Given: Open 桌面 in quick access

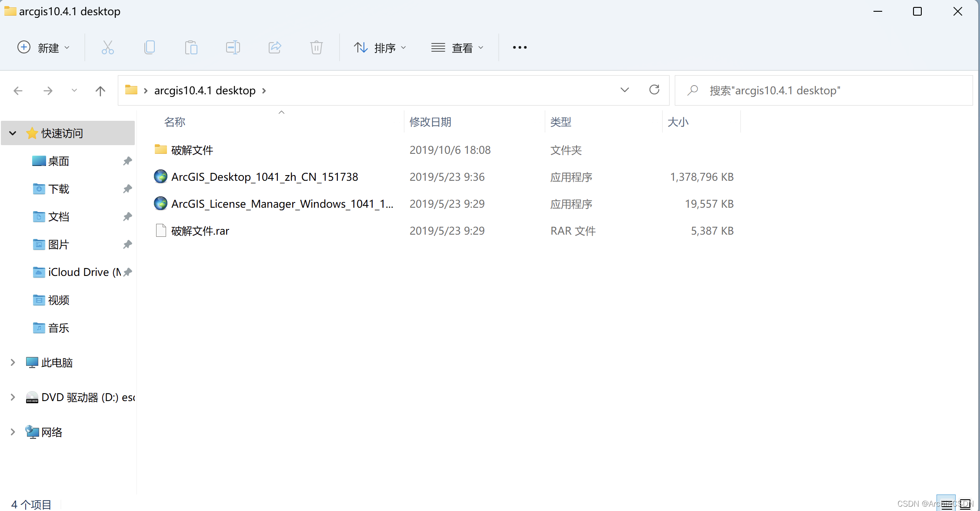Looking at the screenshot, I should coord(59,161).
